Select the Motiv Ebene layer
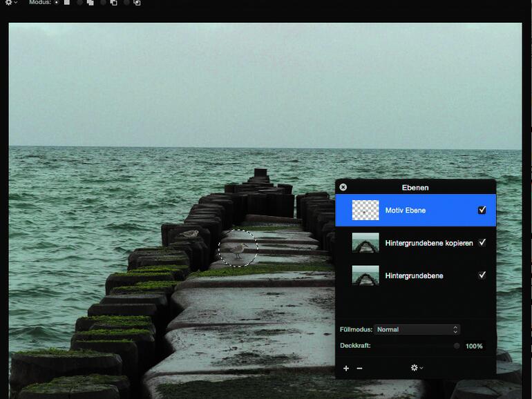 (415, 210)
